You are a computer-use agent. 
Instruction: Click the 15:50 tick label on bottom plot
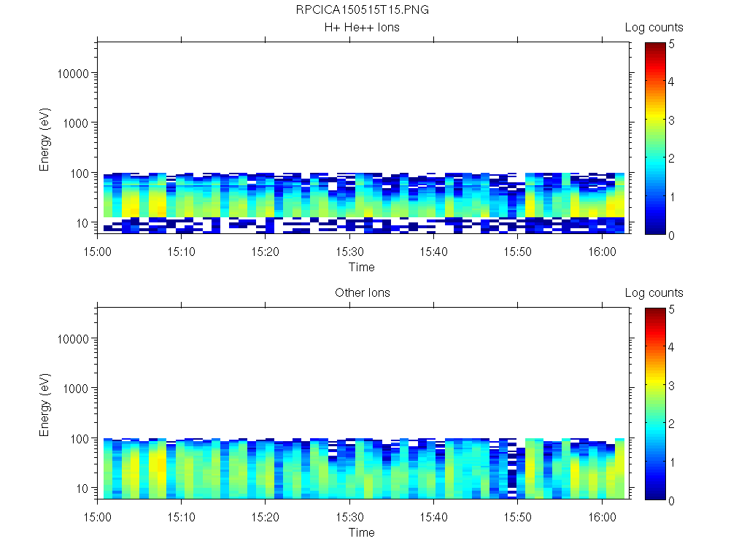click(518, 517)
